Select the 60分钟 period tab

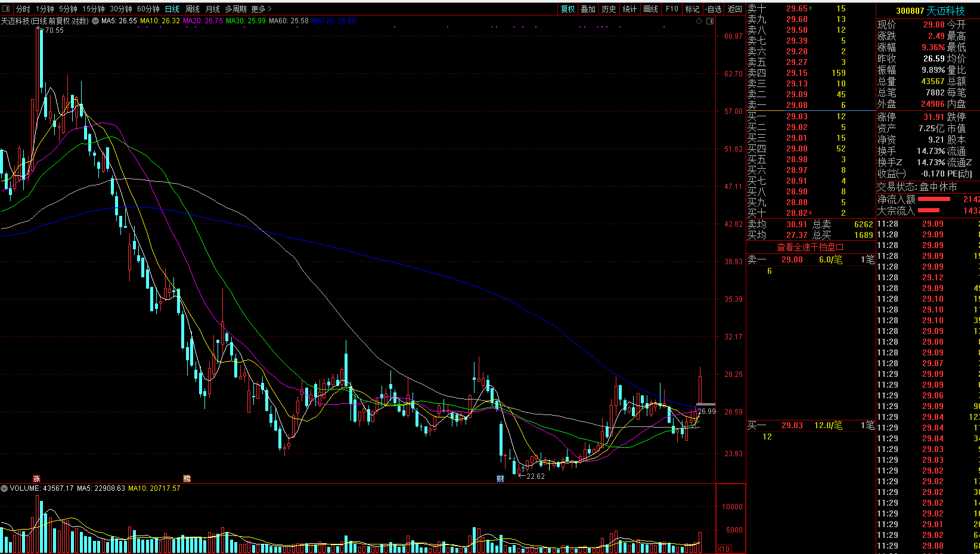pos(148,9)
